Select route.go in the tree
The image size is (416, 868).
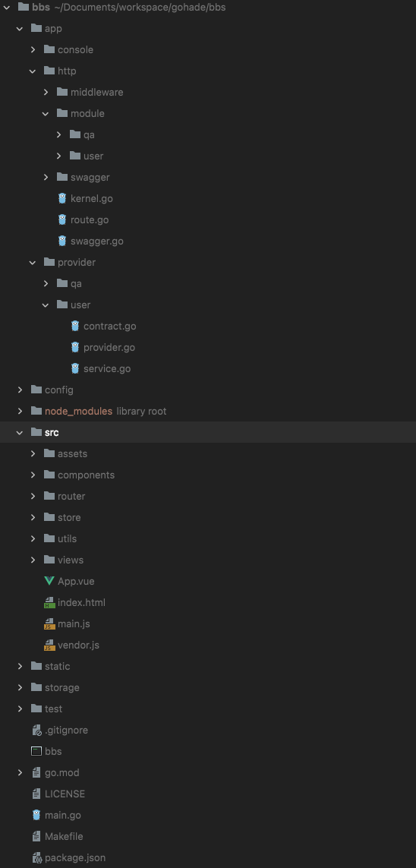point(90,219)
